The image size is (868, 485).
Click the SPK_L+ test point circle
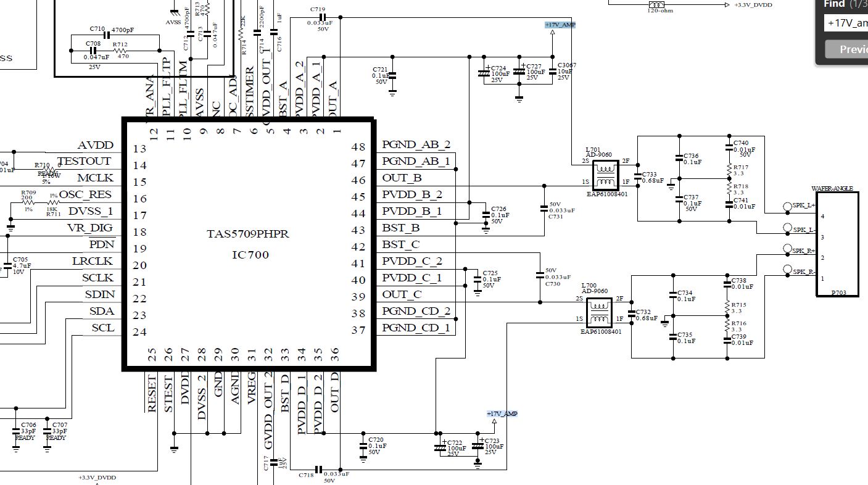tap(787, 207)
